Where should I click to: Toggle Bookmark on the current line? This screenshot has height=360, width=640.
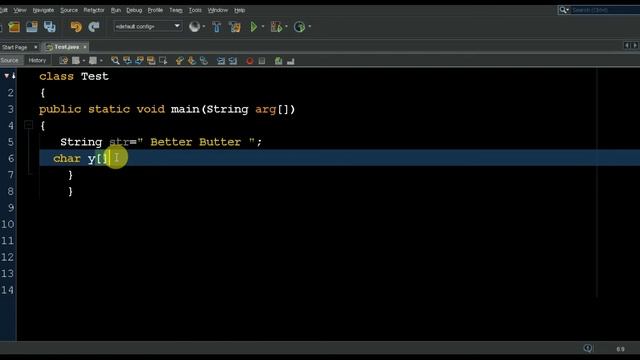(x=204, y=61)
